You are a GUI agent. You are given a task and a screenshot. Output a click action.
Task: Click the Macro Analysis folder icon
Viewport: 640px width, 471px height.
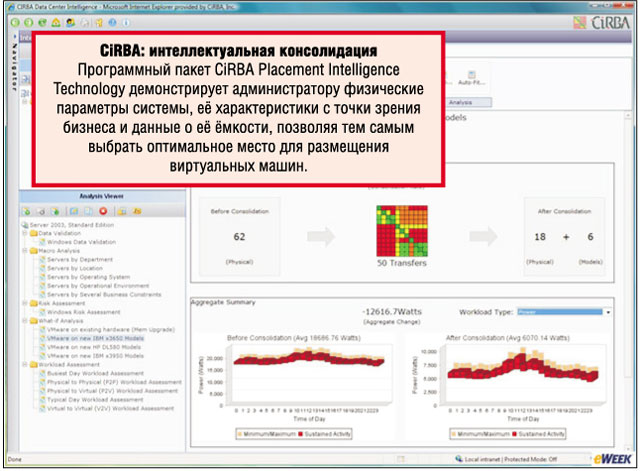(34, 251)
